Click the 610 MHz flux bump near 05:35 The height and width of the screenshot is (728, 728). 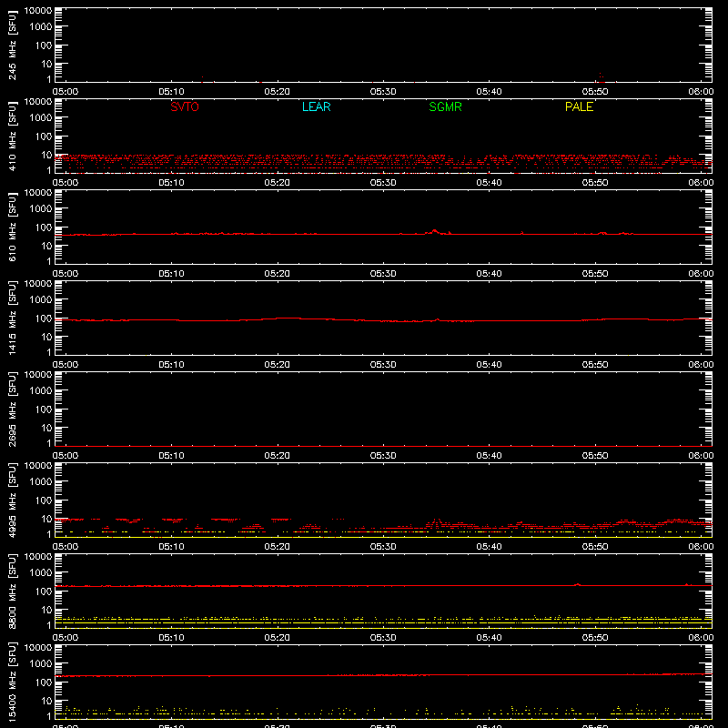(435, 231)
